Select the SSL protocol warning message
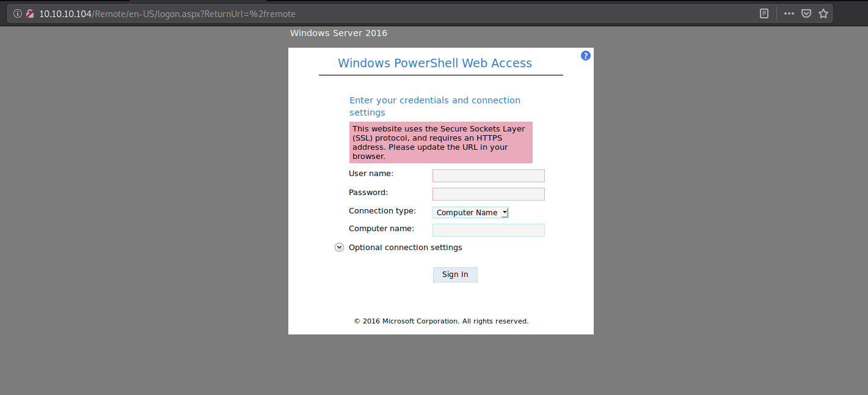This screenshot has height=395, width=868. (x=441, y=142)
